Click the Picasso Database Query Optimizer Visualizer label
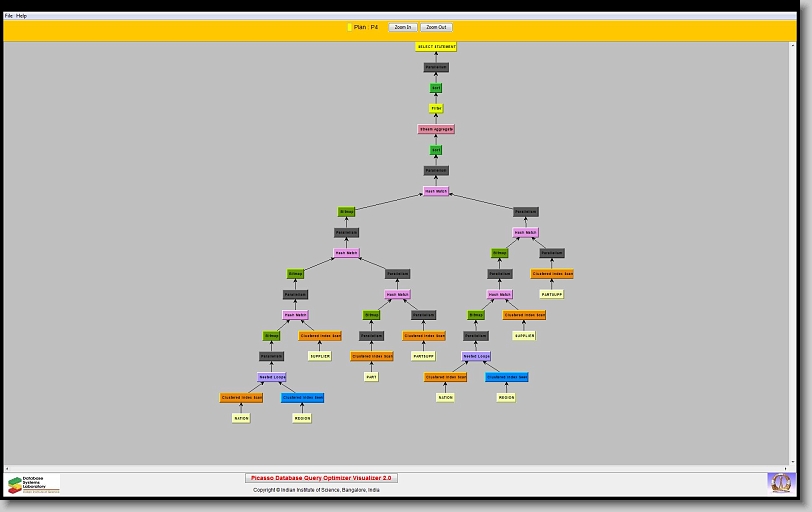 click(x=321, y=478)
